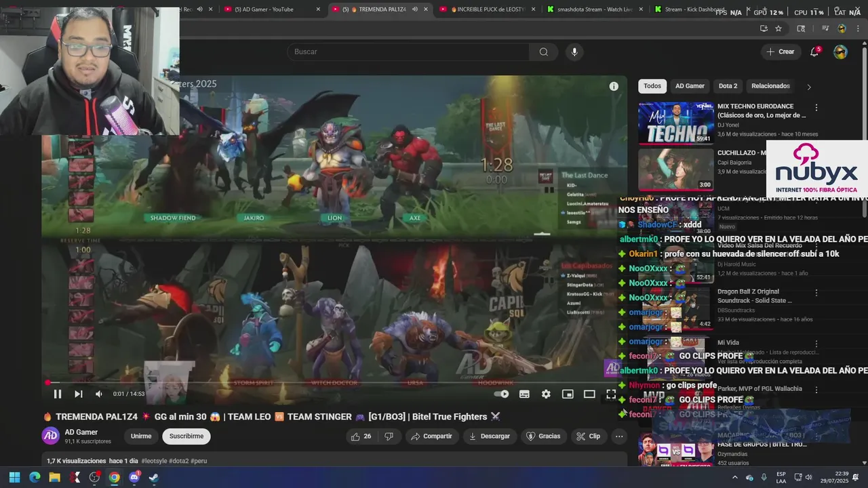Image resolution: width=868 pixels, height=488 pixels.
Task: Toggle the autoplay switch in player
Action: (501, 394)
